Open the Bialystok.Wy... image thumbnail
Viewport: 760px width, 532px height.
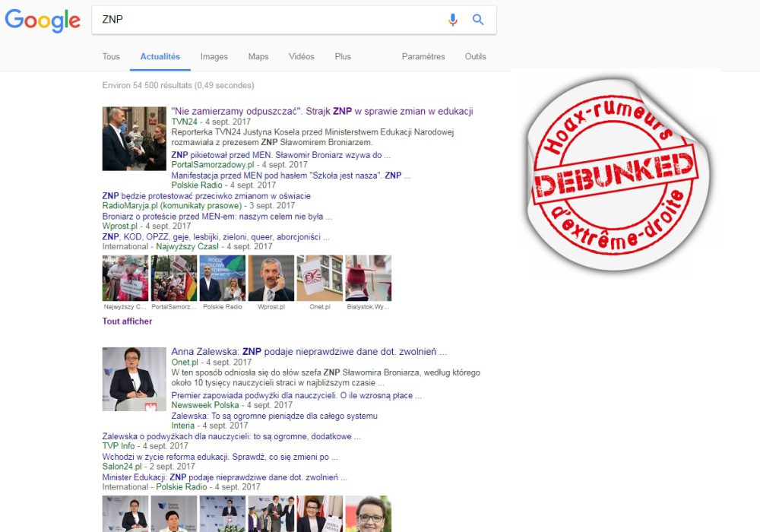[x=369, y=278]
